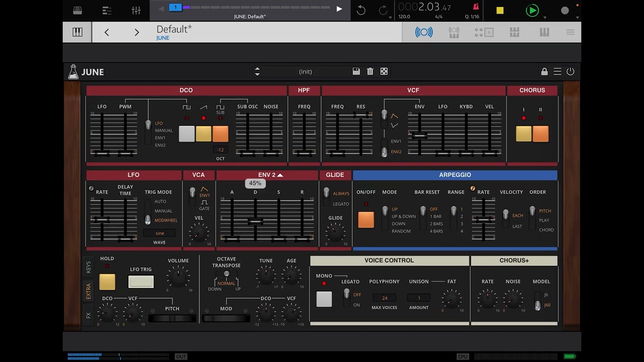Screen dimensions: 644x362
Task: Open the mixer faders icon
Action: tap(136, 10)
